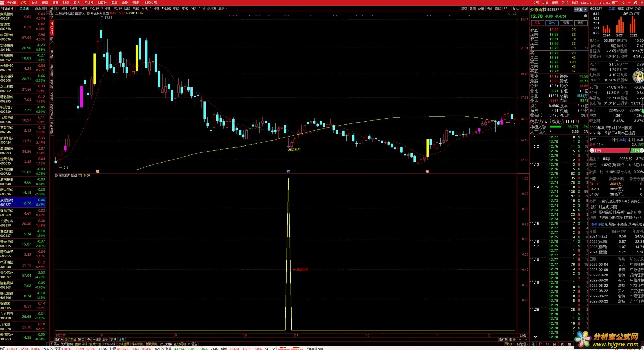Switch to 月线 monthly timeframe
Viewport: 644px width, 350px height.
click(x=145, y=8)
